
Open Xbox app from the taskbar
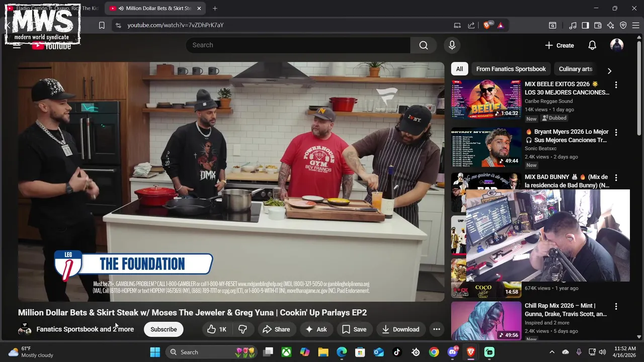coord(286,352)
